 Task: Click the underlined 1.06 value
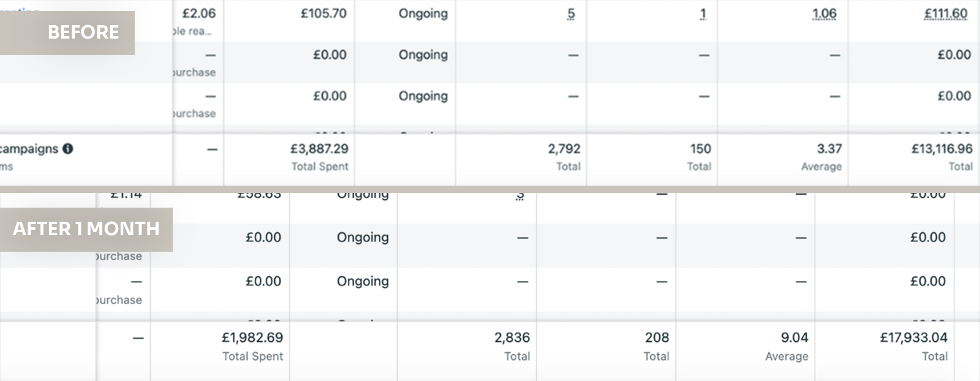[x=824, y=13]
